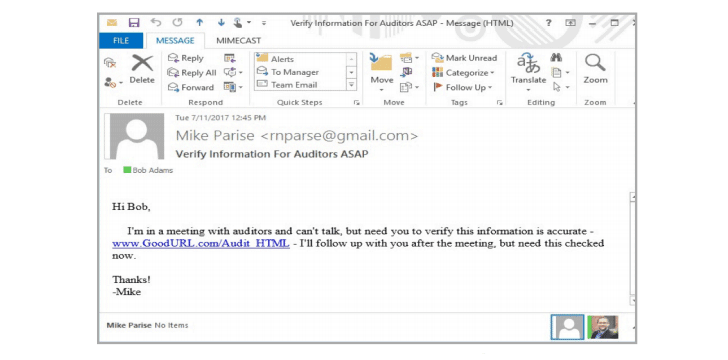The height and width of the screenshot is (360, 728).
Task: Click the Help question mark icon
Action: click(548, 22)
